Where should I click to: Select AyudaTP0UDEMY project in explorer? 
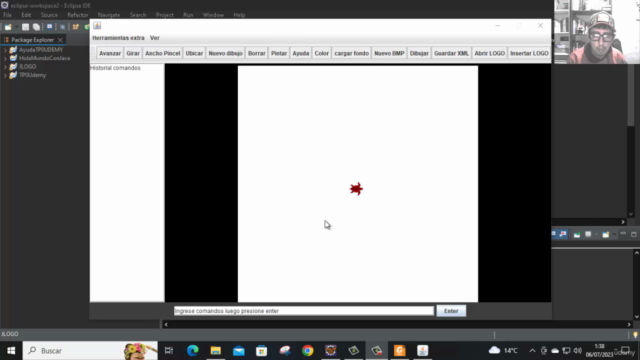(40, 50)
